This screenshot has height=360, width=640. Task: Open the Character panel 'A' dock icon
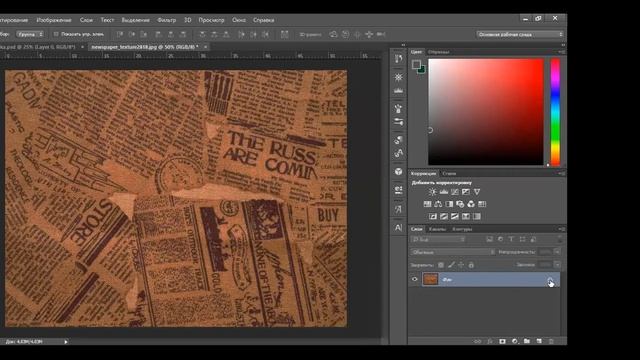tap(398, 227)
